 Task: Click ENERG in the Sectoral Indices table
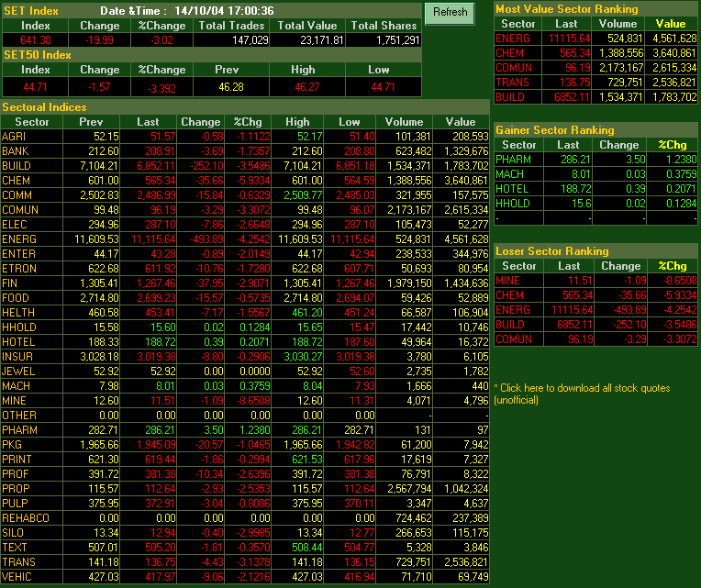(x=19, y=239)
